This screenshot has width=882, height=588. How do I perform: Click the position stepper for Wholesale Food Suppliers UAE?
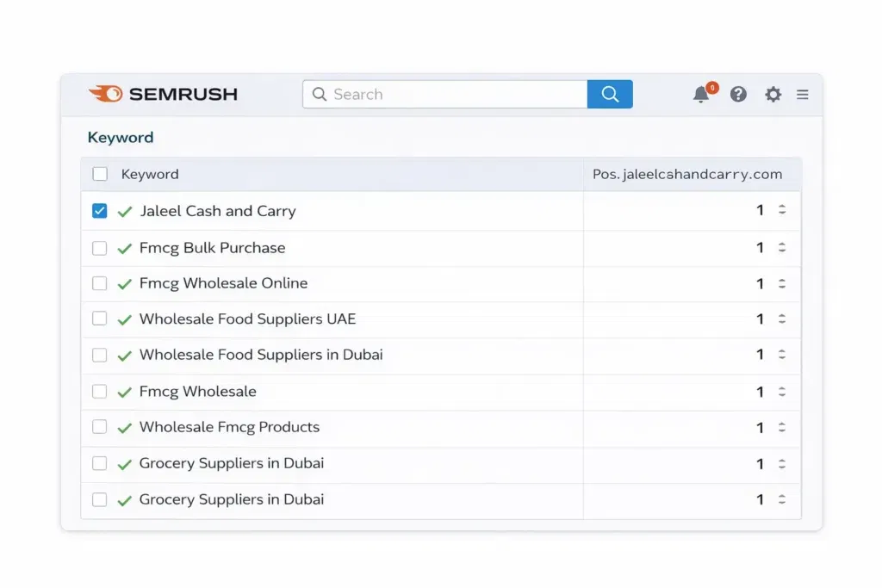coord(784,319)
